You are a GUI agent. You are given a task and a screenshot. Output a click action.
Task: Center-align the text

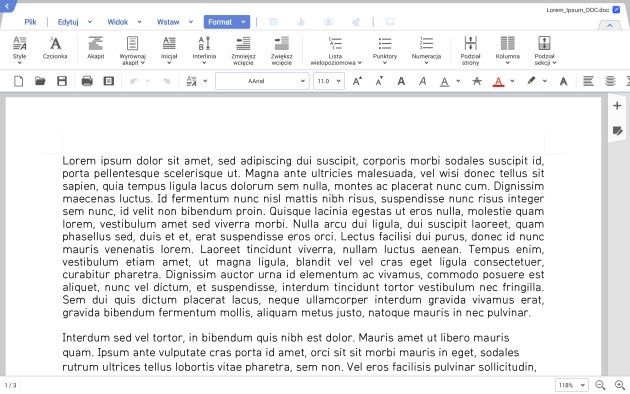pos(610,82)
